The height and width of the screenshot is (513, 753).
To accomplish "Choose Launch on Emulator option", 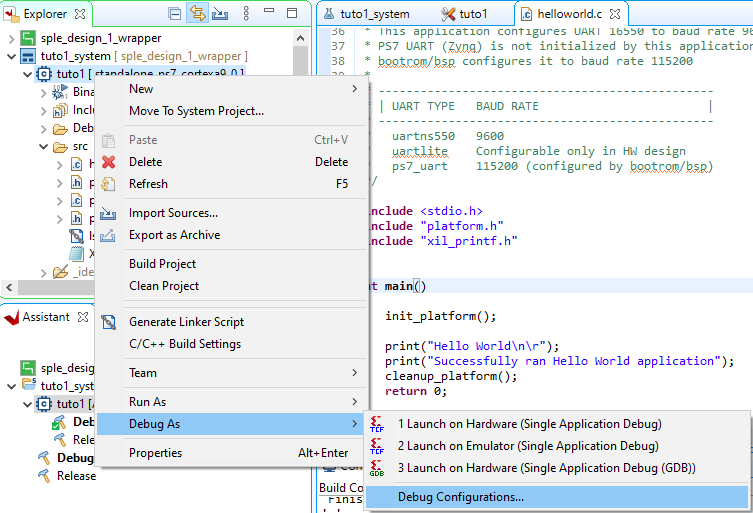I will click(x=557, y=446).
